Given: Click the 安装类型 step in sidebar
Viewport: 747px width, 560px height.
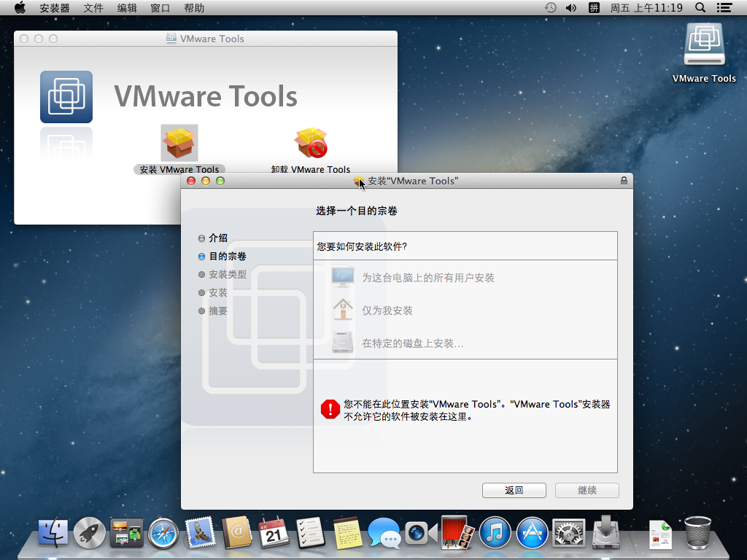Looking at the screenshot, I should [222, 274].
